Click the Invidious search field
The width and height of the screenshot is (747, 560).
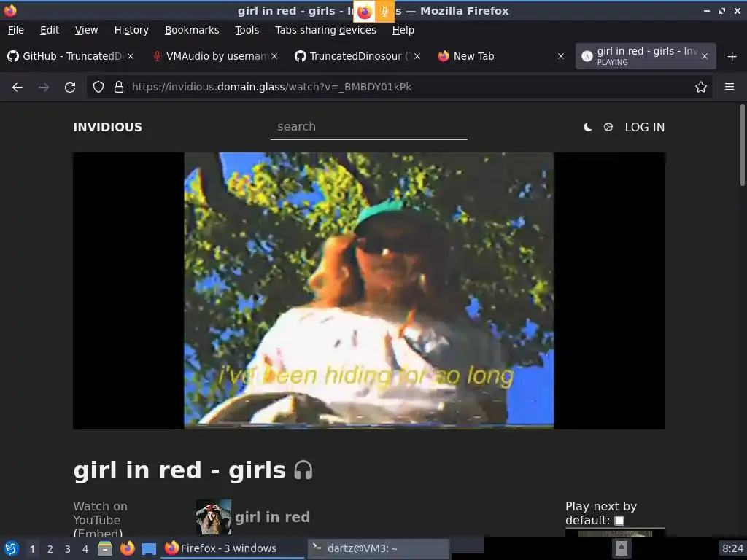click(x=368, y=127)
